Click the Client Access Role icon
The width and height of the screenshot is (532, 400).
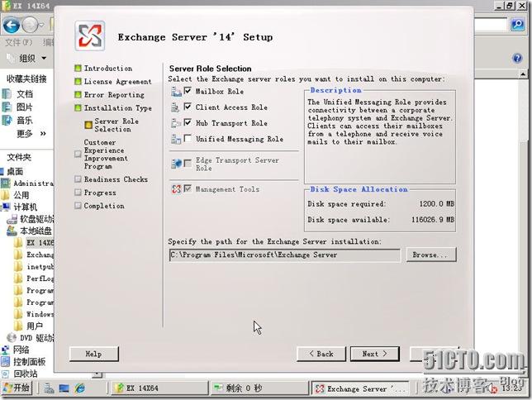point(175,107)
